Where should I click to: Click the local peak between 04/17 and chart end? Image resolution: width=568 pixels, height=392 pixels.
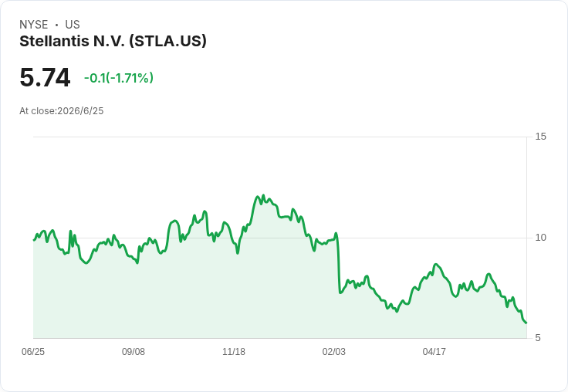[x=489, y=274]
